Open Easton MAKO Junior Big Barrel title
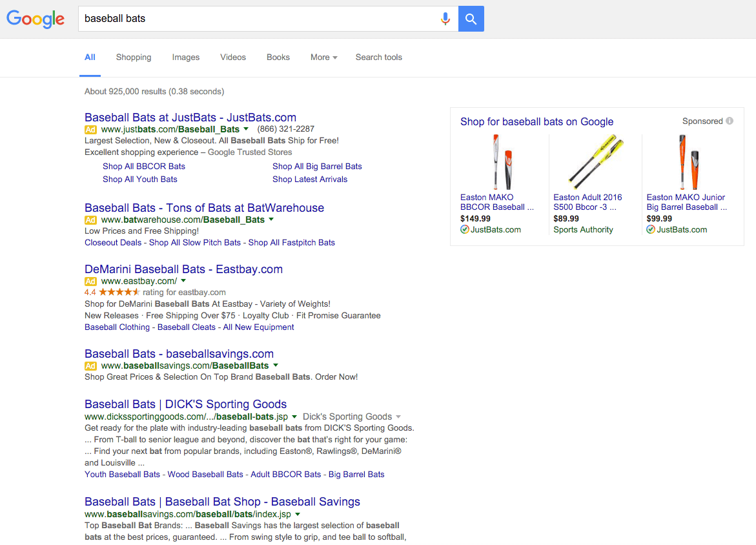The height and width of the screenshot is (545, 756). click(x=686, y=202)
